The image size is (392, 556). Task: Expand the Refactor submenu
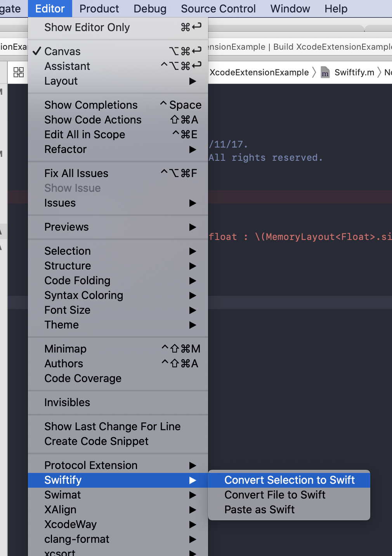pyautogui.click(x=118, y=149)
